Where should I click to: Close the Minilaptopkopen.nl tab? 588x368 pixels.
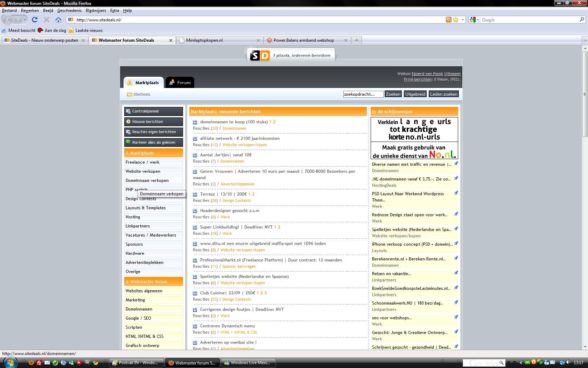258,40
